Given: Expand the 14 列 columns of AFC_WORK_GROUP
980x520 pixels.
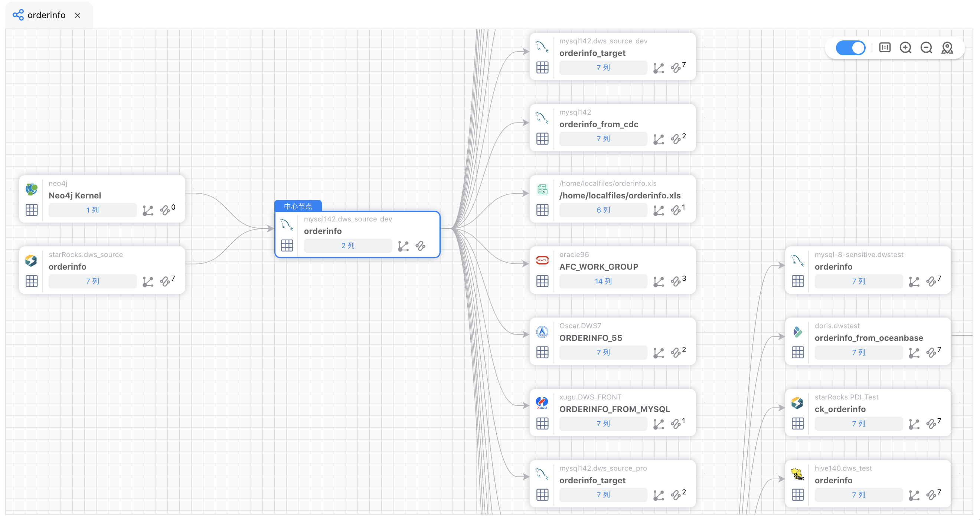Looking at the screenshot, I should (x=602, y=281).
